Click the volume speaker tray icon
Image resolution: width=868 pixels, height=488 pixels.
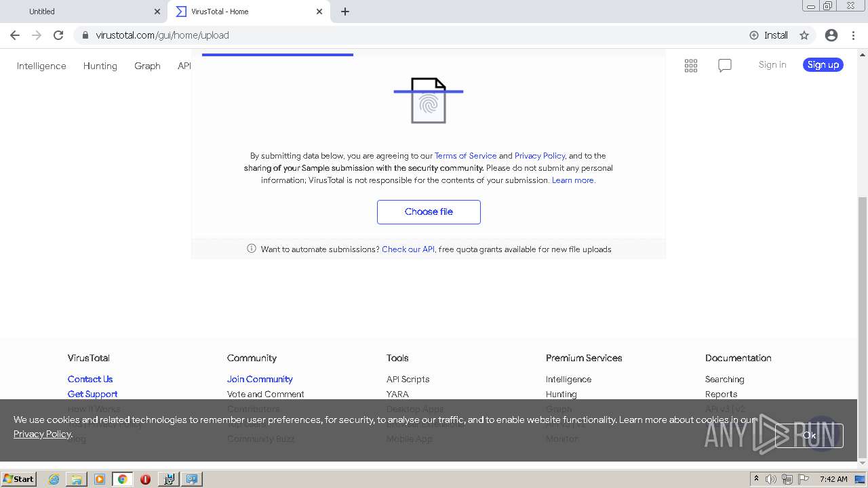pyautogui.click(x=771, y=479)
